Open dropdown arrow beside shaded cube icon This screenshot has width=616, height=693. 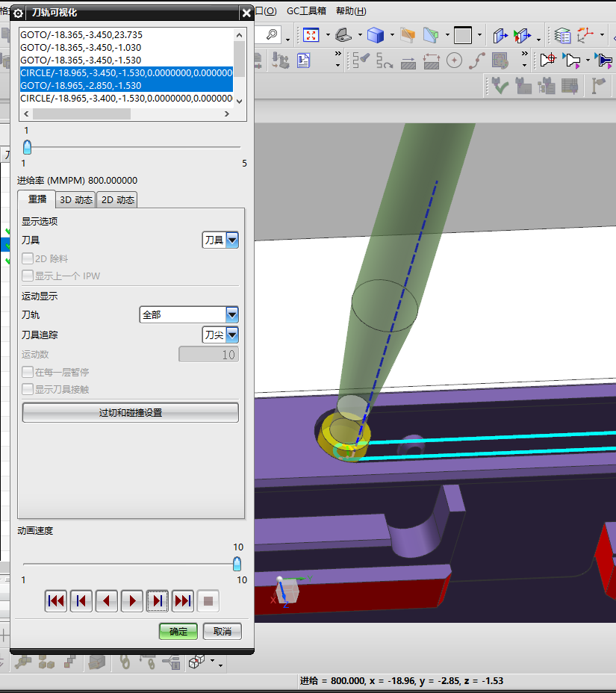[392, 35]
